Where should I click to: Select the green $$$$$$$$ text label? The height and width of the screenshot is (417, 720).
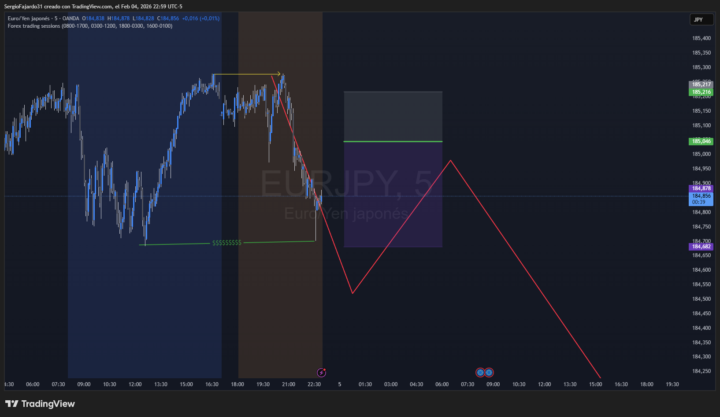226,242
